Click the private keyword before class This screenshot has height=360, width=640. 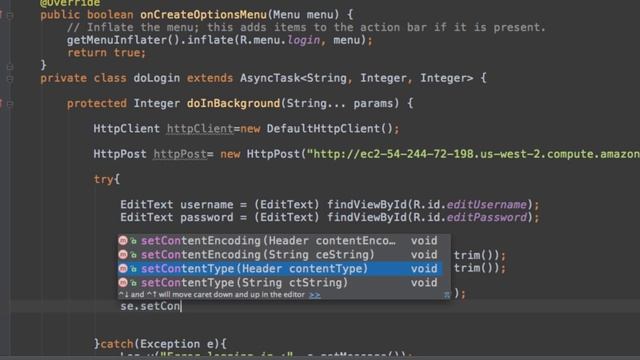coord(63,78)
